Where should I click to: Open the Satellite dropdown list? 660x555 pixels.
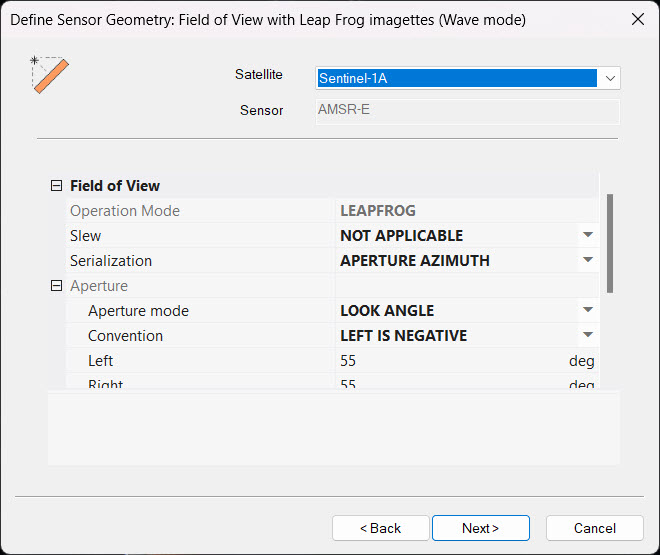click(608, 78)
